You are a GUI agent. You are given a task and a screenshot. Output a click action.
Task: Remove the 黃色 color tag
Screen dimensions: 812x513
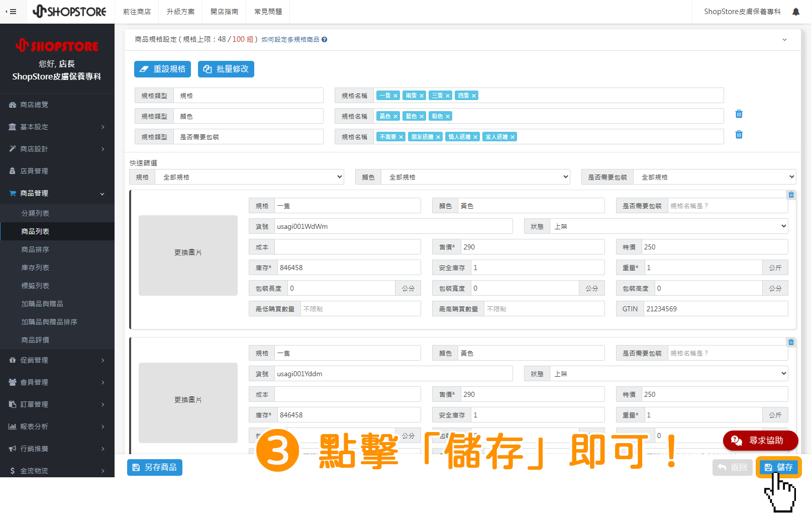click(x=395, y=116)
